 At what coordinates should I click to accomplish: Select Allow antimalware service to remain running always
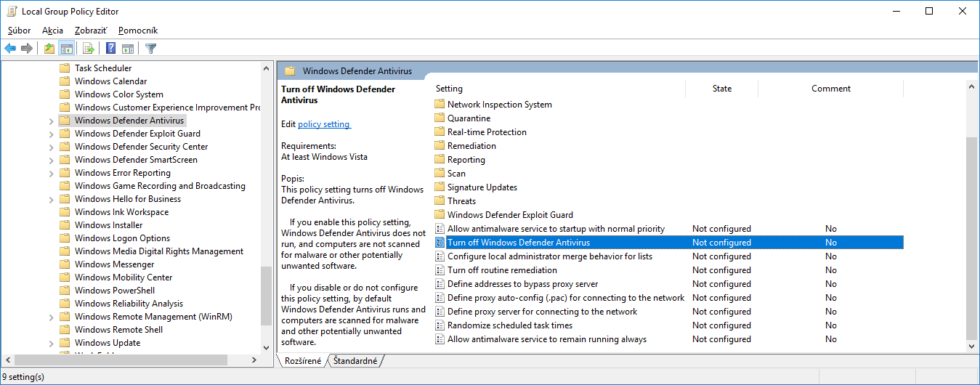click(668, 339)
